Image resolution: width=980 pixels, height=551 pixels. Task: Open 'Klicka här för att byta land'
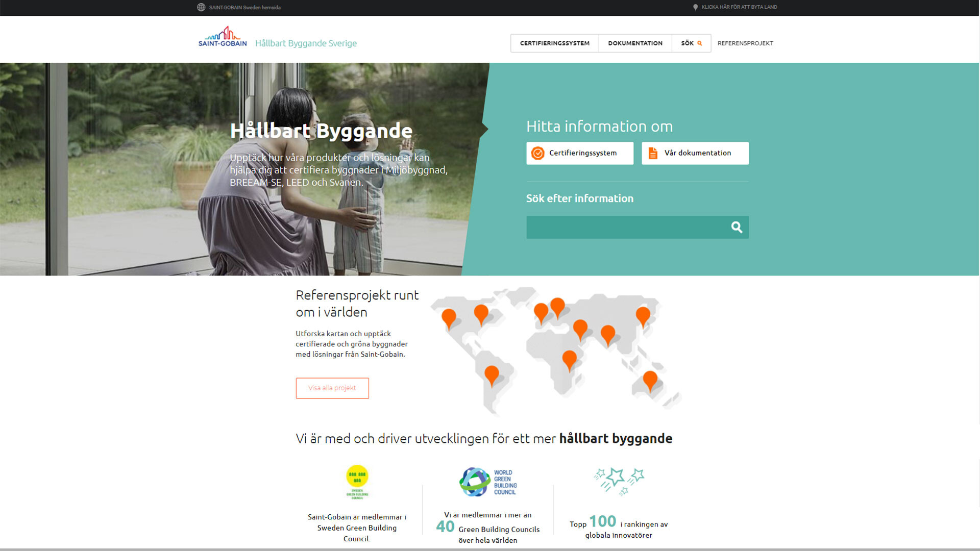point(739,7)
